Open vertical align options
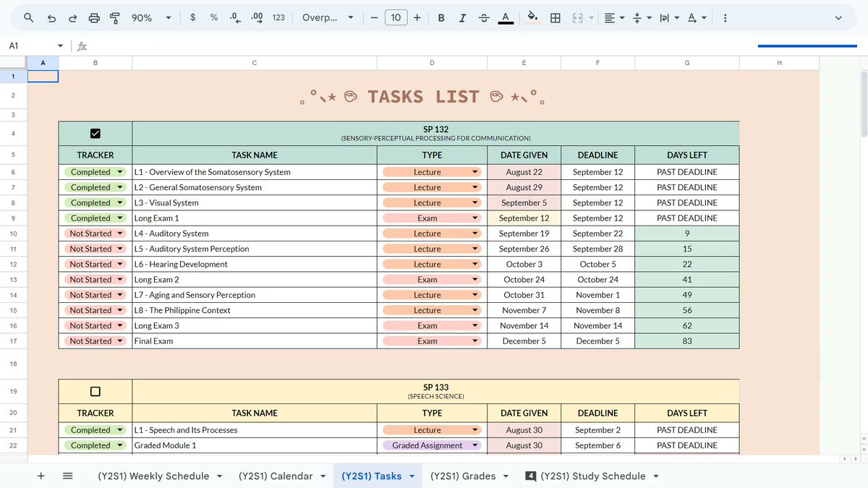The height and width of the screenshot is (488, 868). pyautogui.click(x=642, y=18)
